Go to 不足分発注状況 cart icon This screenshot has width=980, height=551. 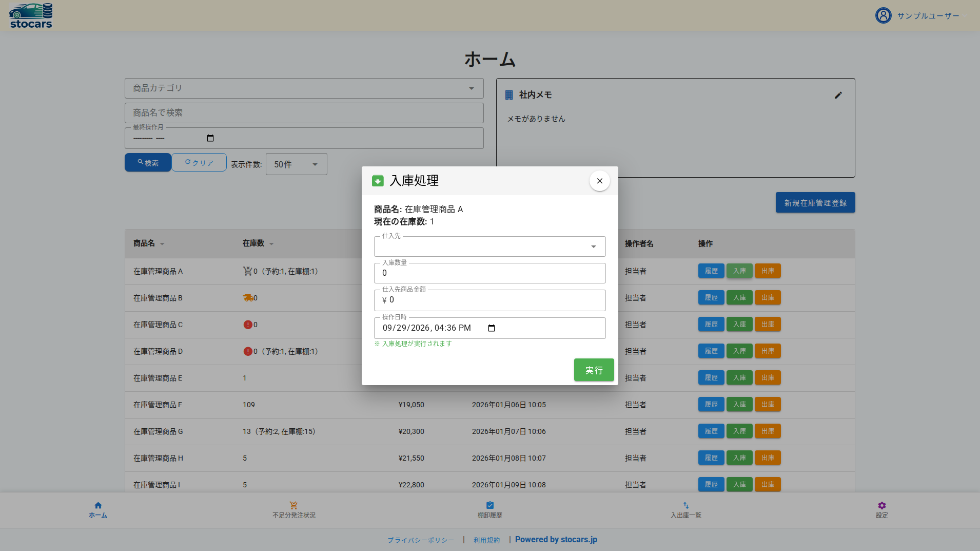293,505
